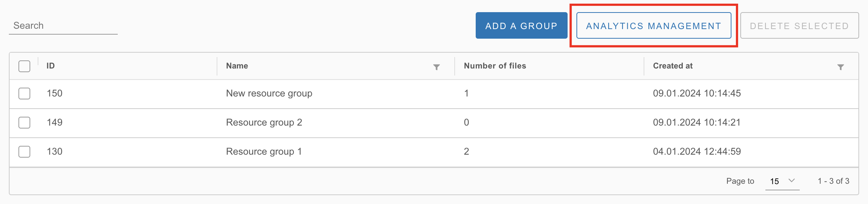Image resolution: width=868 pixels, height=204 pixels.
Task: Click the Delete Selected button
Action: tap(799, 26)
